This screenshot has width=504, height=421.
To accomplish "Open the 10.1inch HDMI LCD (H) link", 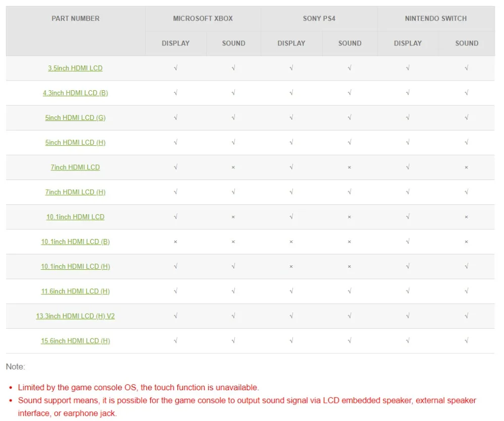I will pyautogui.click(x=75, y=266).
